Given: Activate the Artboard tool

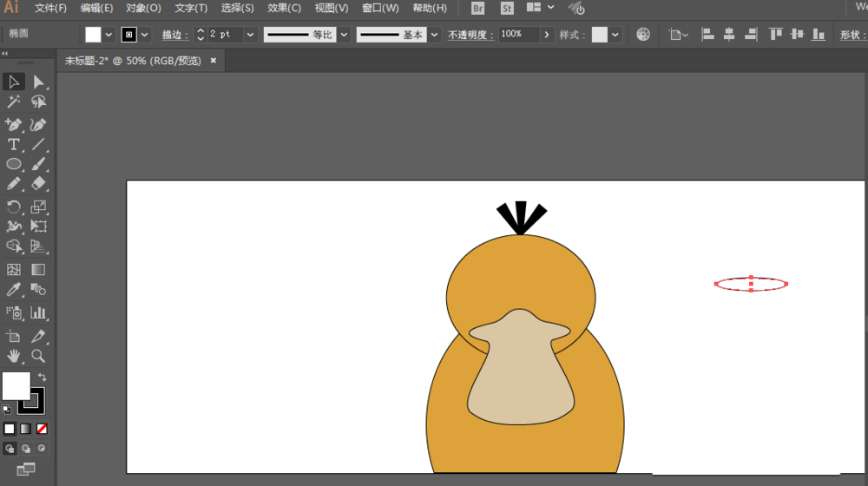Looking at the screenshot, I should pos(13,336).
